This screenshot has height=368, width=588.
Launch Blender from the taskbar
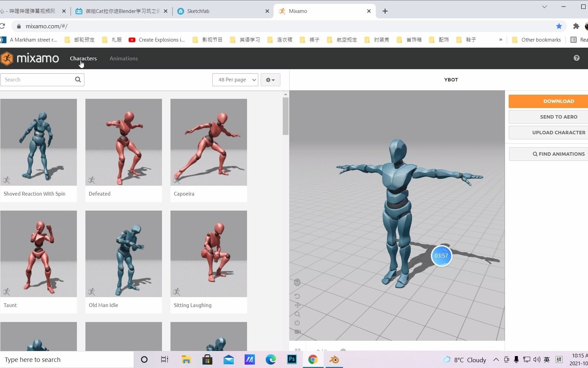pyautogui.click(x=334, y=359)
